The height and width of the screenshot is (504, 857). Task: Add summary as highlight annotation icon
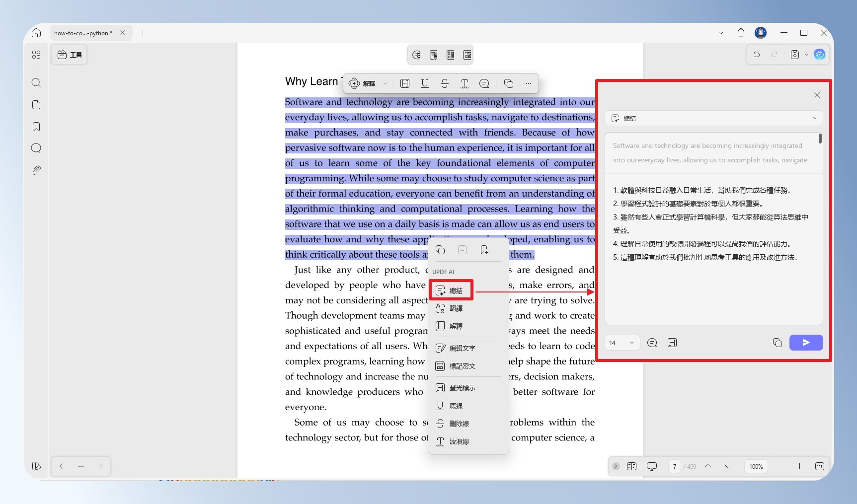672,343
